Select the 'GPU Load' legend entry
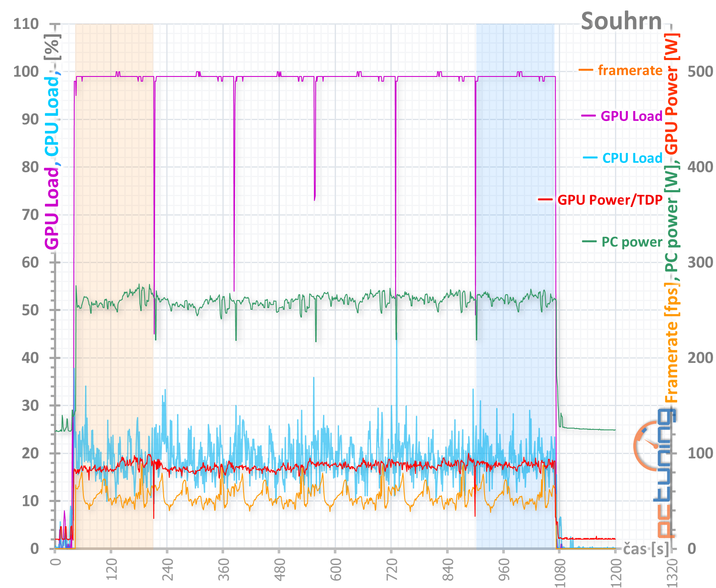 (622, 116)
